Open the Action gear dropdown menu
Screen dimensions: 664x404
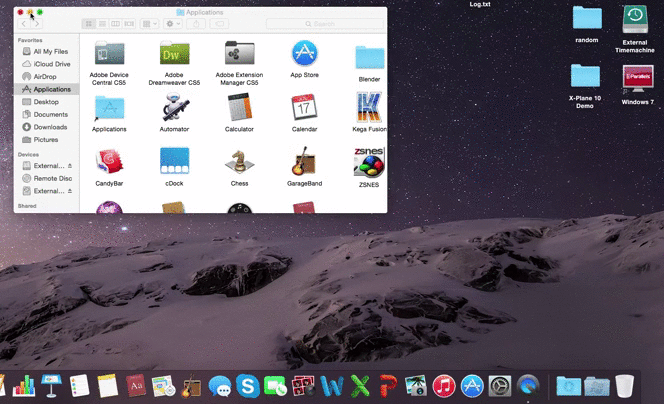pyautogui.click(x=173, y=24)
